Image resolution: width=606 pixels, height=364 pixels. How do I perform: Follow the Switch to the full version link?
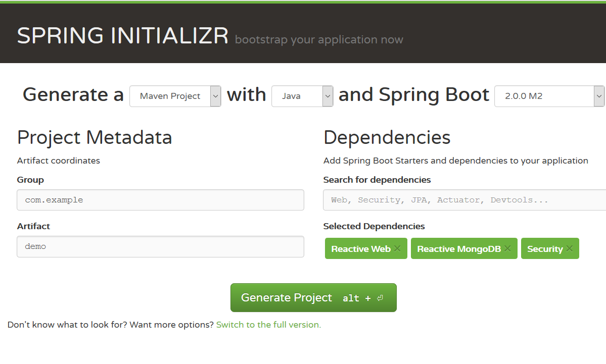pos(268,325)
